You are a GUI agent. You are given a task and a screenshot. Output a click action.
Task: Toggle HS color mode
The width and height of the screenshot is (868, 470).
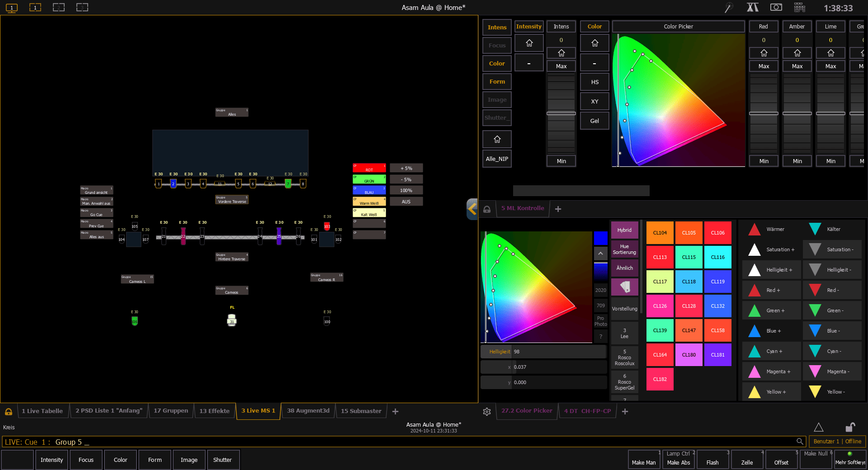594,82
